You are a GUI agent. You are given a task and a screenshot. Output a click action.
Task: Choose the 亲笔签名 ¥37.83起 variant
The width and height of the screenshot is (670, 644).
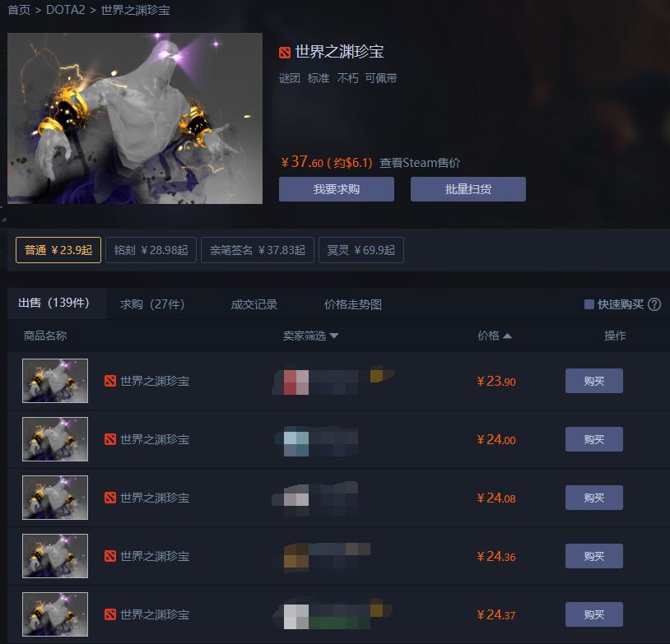pos(258,250)
